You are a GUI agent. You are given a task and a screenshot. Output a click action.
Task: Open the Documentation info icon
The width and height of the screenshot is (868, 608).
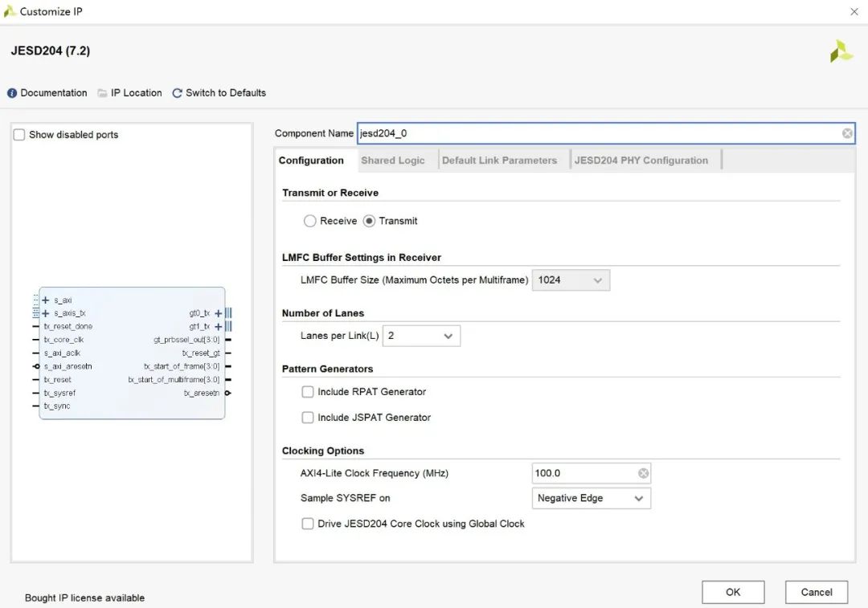point(12,93)
